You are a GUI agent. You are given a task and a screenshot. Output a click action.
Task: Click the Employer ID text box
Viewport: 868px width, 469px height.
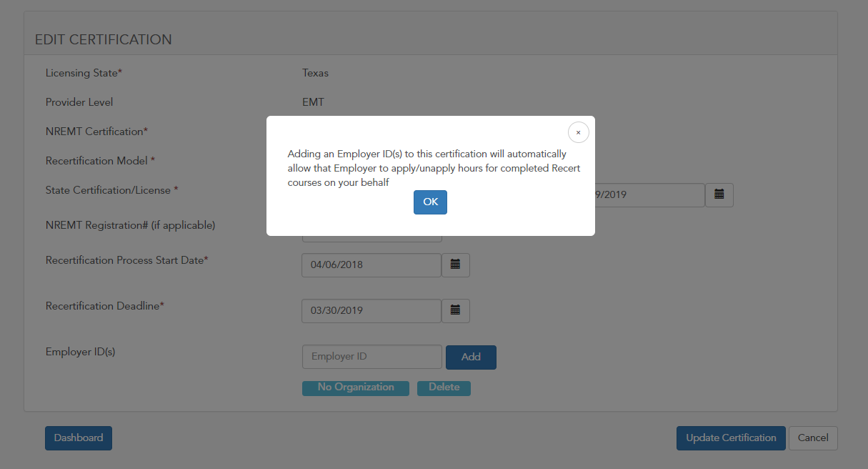371,357
